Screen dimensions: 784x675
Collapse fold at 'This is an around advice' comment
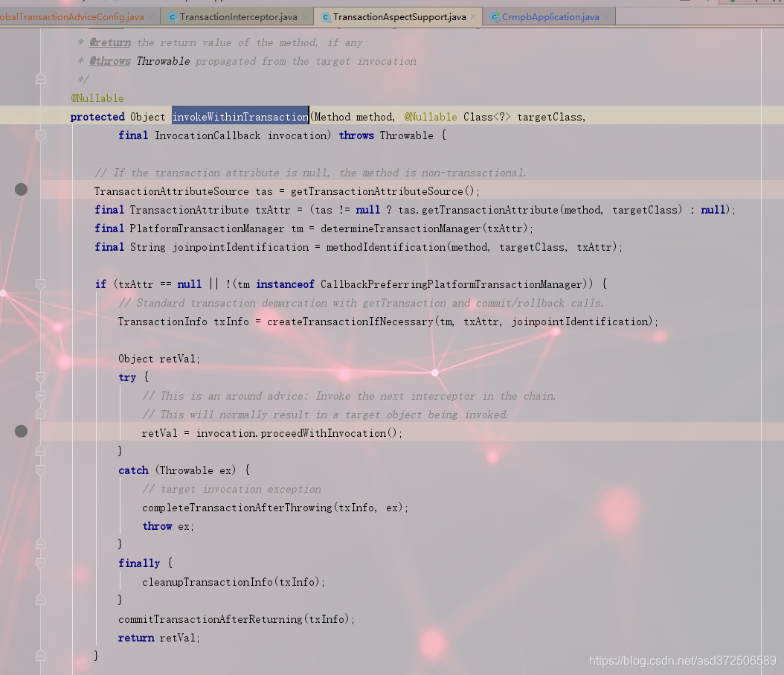[x=40, y=396]
